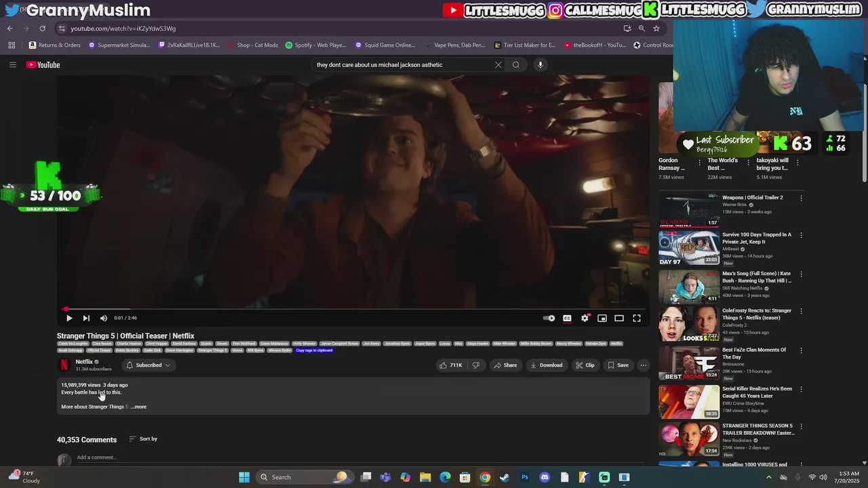The width and height of the screenshot is (868, 488).
Task: Reload the current page
Action: pos(42,28)
